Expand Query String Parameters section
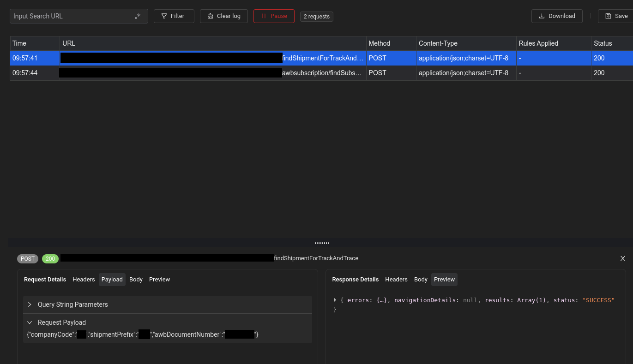Viewport: 633px width, 364px height. point(30,304)
